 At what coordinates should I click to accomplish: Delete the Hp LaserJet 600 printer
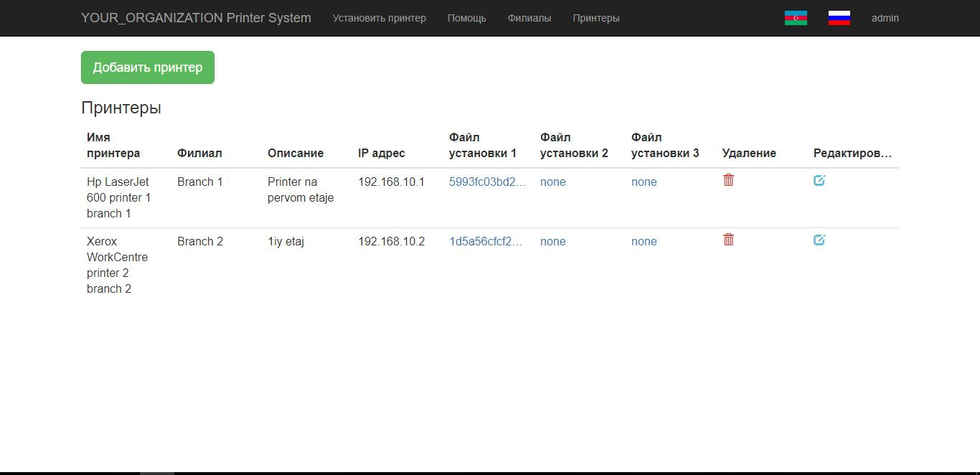click(x=728, y=180)
